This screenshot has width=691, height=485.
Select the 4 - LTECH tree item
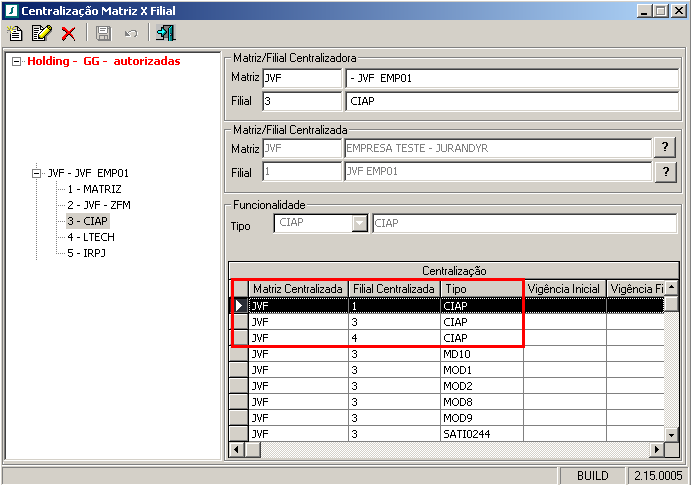(92, 237)
